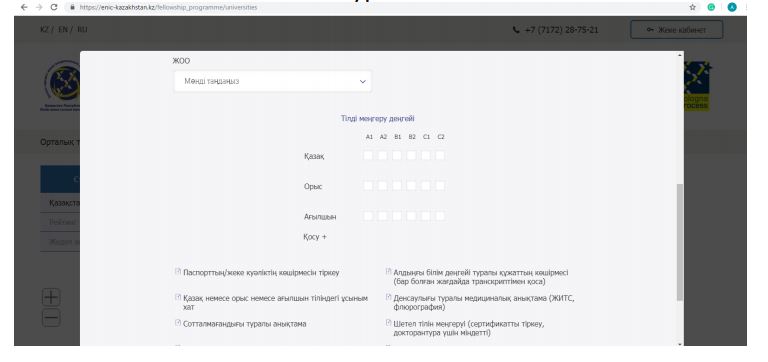This screenshot has width=768, height=362.
Task: Click the modal scrollbar up arrow
Action: tap(680, 55)
